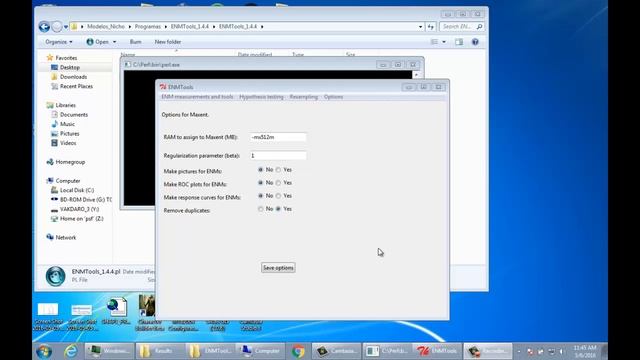Expand Open button dropdown arrow

114,42
